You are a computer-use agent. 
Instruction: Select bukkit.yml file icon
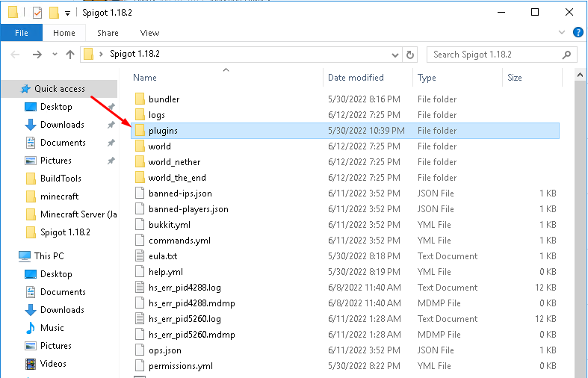point(140,225)
